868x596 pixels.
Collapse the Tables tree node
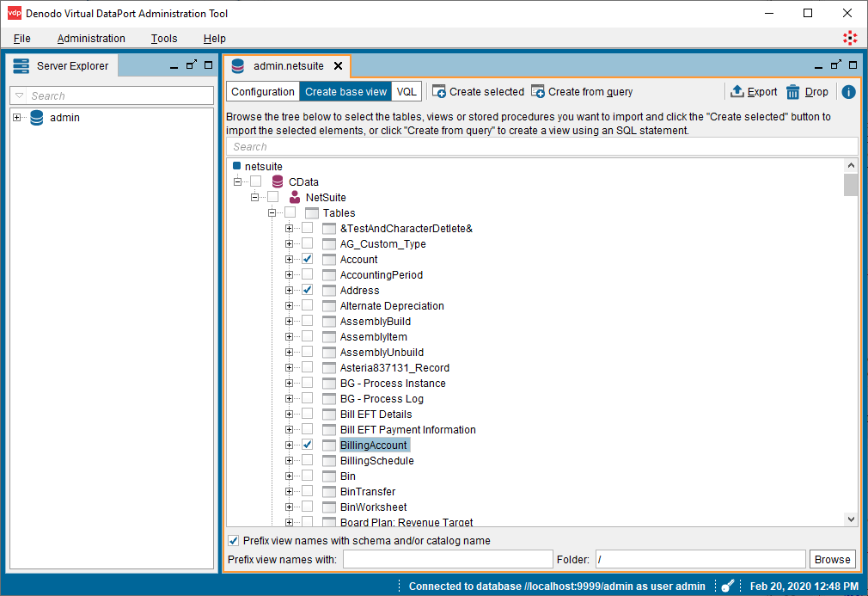pyautogui.click(x=272, y=212)
